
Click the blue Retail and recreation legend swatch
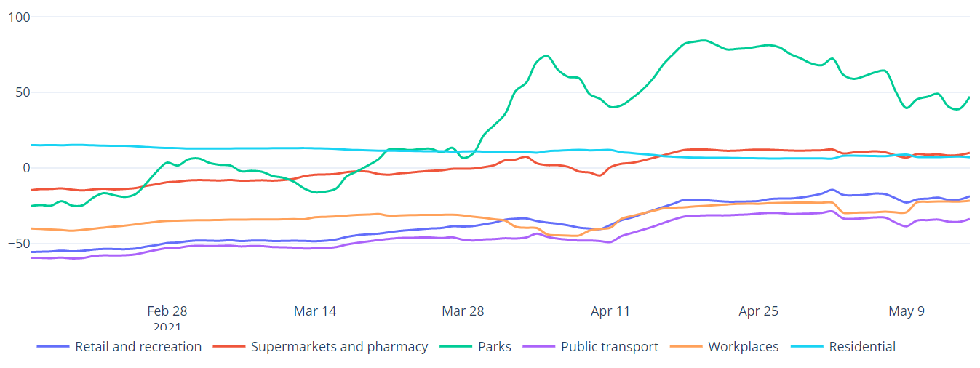point(53,347)
